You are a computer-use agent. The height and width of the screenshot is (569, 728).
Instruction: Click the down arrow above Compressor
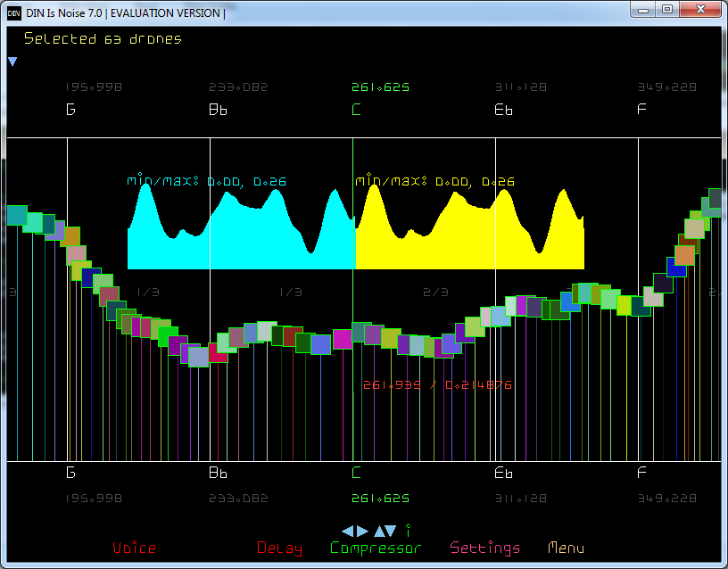coord(392,531)
